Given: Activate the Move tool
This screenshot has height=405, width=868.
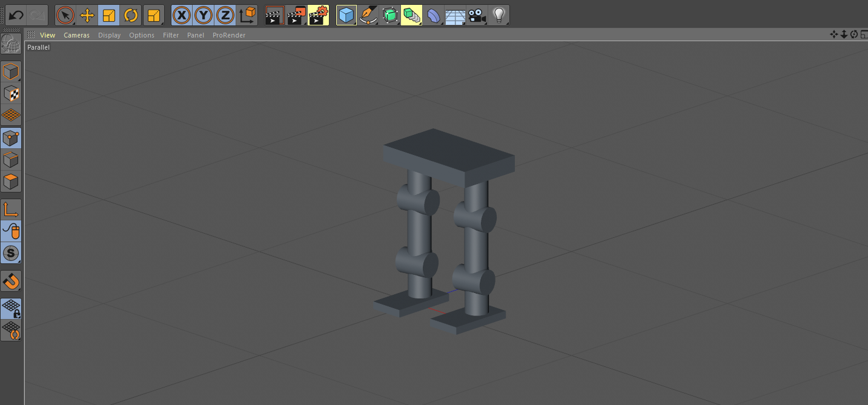Looking at the screenshot, I should click(87, 15).
